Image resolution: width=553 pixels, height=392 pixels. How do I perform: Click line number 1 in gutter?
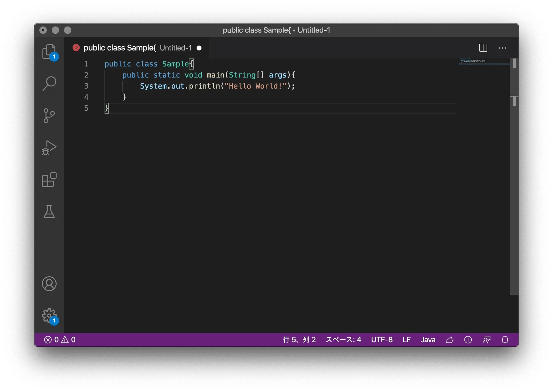(86, 64)
